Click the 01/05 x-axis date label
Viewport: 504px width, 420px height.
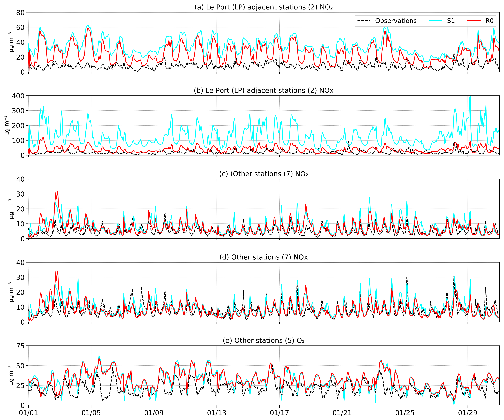[x=91, y=413]
